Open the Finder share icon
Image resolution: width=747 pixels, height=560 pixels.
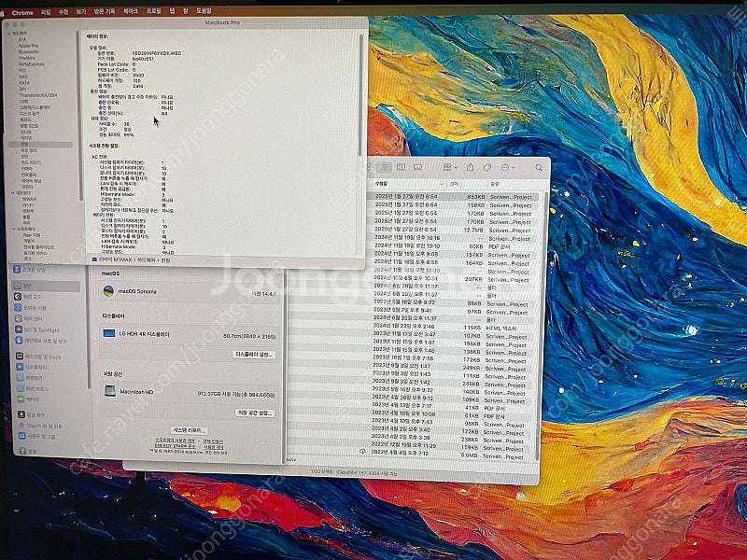point(471,167)
